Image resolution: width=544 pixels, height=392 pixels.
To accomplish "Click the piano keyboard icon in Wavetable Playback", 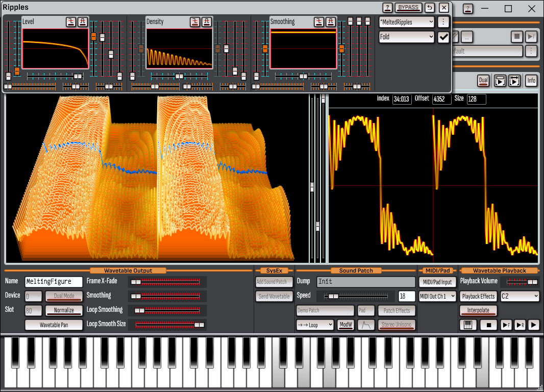I will [x=467, y=325].
